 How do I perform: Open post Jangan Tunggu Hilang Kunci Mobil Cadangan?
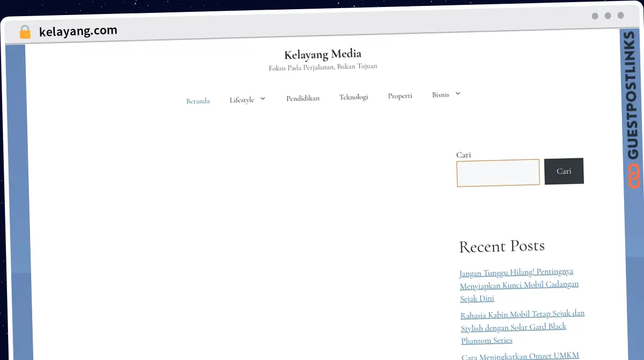(519, 285)
